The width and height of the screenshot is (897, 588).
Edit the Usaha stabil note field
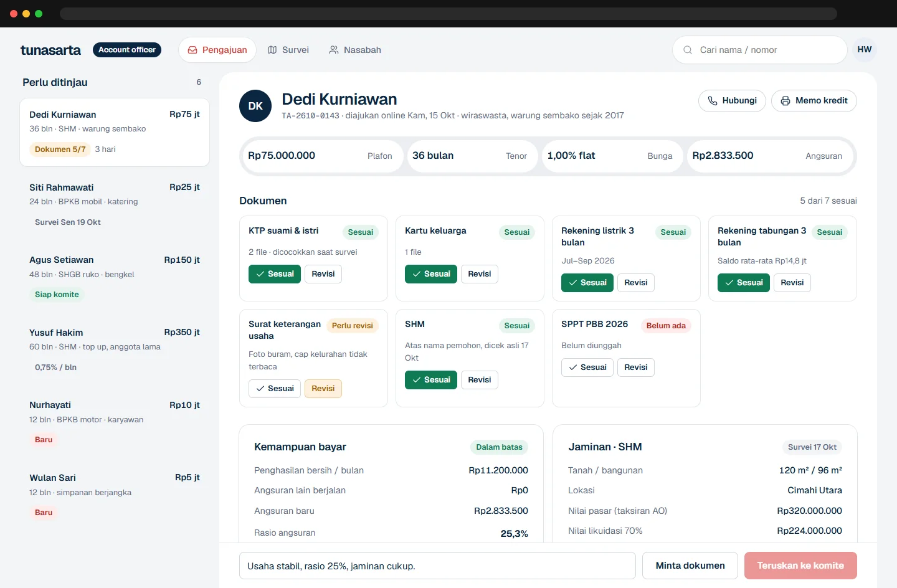437,566
